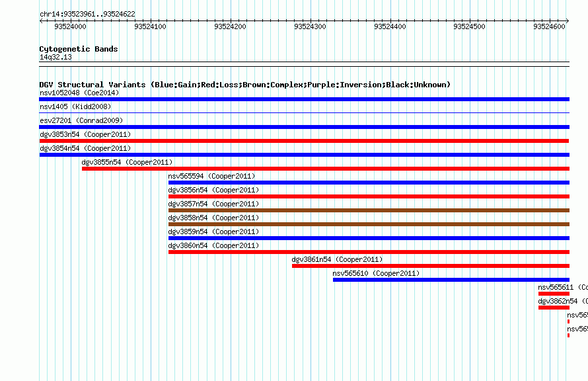Screen dimensions: 588x381
Task: Open dgv3860n54 (Cooper2011) label
Action: tap(213, 245)
